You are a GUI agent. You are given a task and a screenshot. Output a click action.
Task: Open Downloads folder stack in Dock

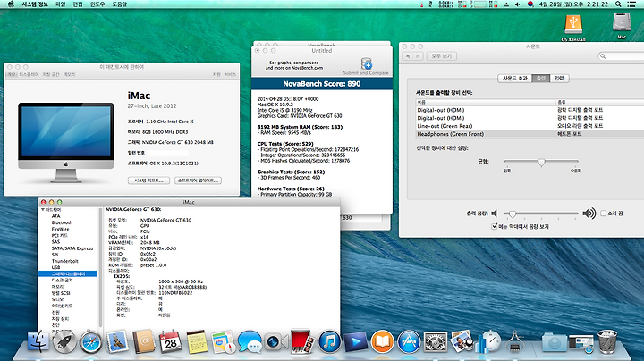(x=554, y=343)
